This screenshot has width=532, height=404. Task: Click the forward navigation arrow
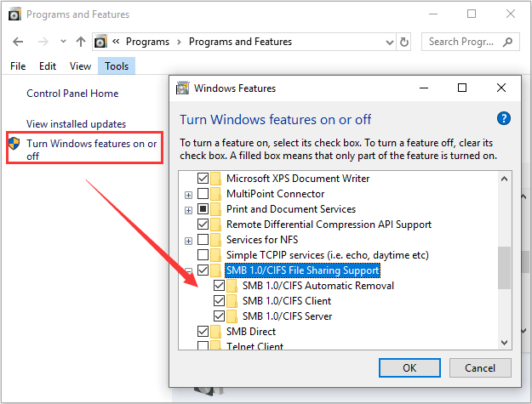(x=43, y=42)
